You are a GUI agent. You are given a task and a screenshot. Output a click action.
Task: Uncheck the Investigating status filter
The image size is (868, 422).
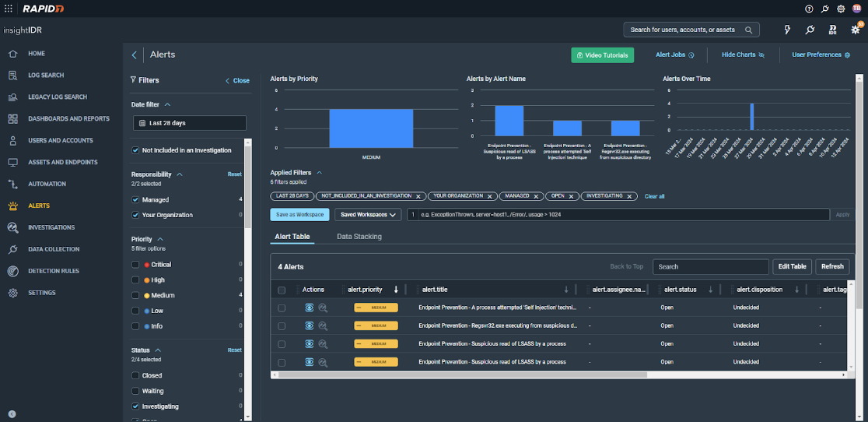[136, 406]
